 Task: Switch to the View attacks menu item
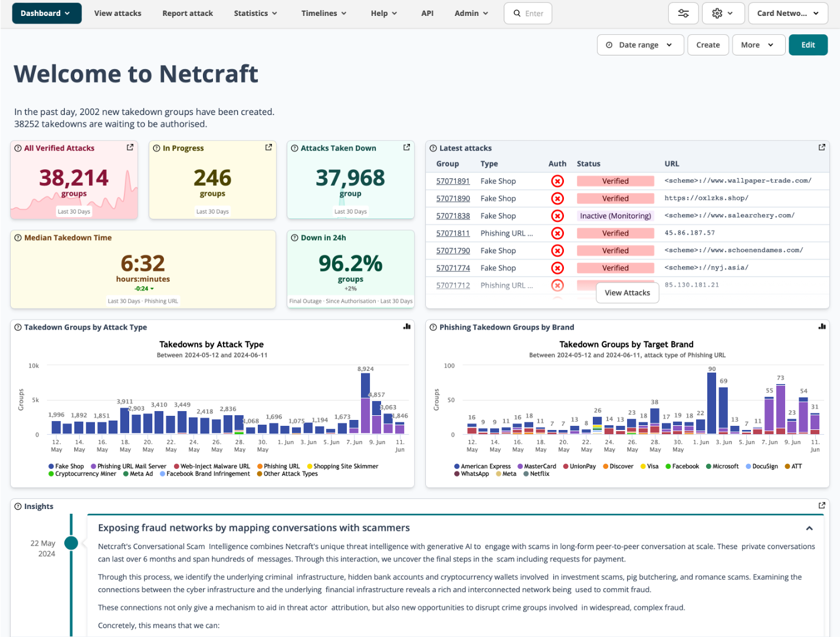coord(117,12)
